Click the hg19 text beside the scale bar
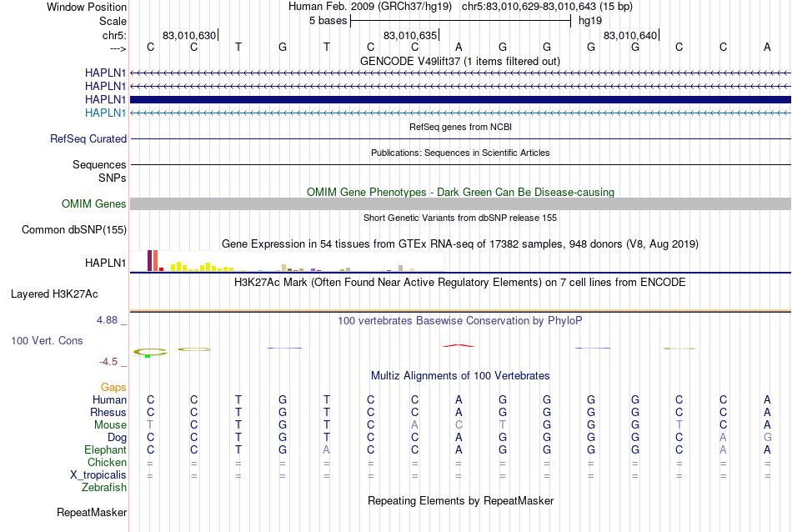Image resolution: width=792 pixels, height=532 pixels. click(x=590, y=21)
